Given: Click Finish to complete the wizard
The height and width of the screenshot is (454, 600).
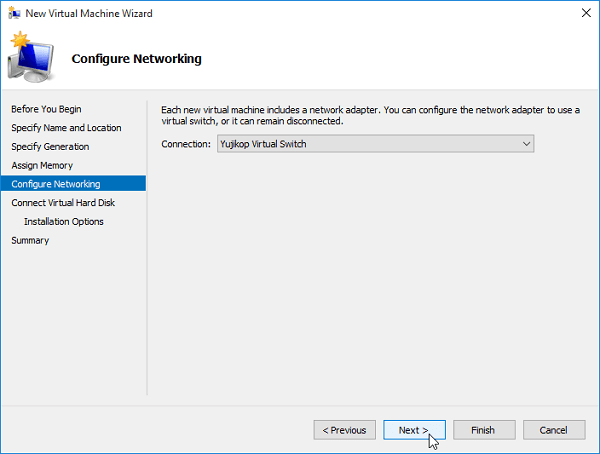Looking at the screenshot, I should point(484,430).
